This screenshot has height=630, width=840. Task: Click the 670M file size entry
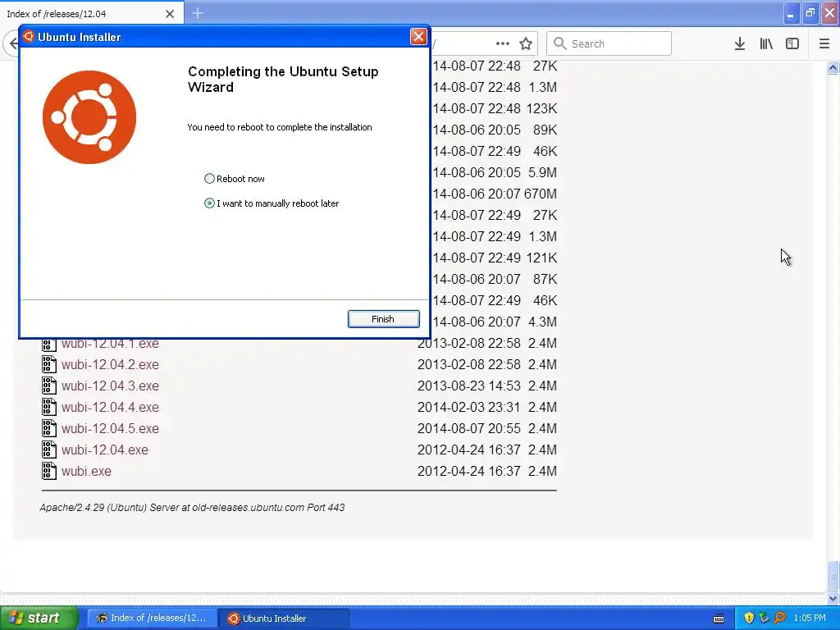coord(540,194)
